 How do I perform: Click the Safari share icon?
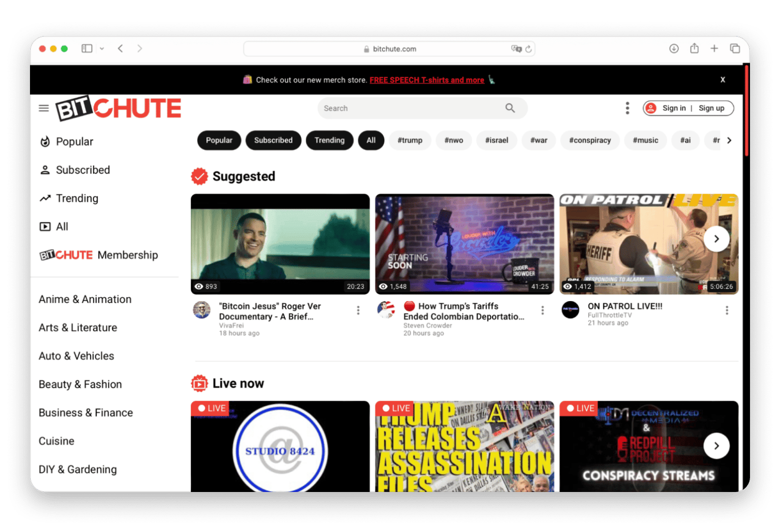(694, 48)
